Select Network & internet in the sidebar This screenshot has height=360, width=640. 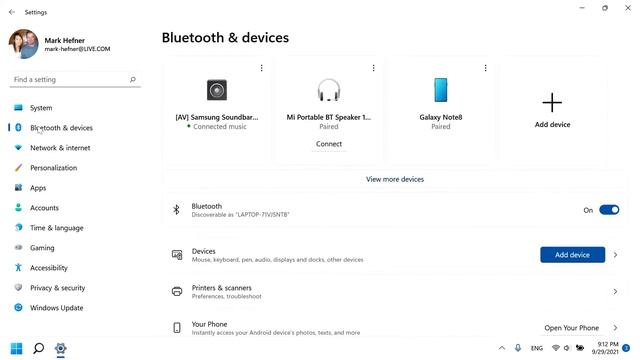[x=60, y=148]
